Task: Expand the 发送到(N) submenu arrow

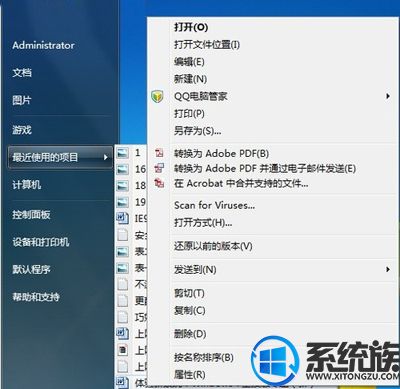Action: point(388,269)
